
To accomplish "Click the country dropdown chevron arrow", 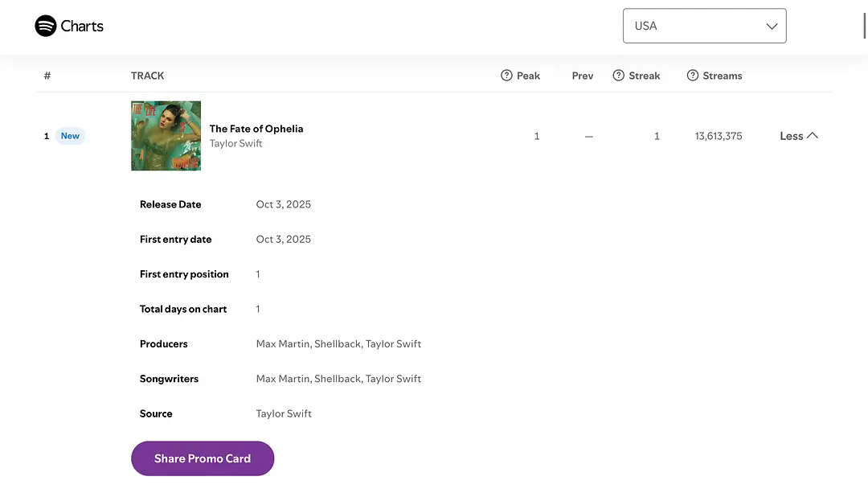I will coord(772,26).
